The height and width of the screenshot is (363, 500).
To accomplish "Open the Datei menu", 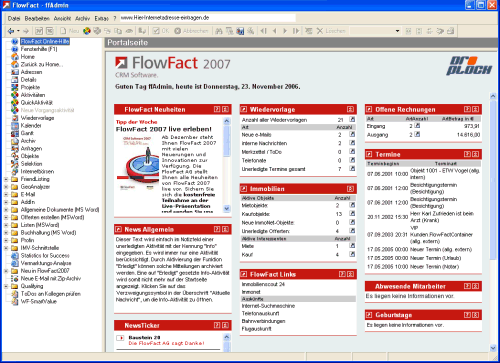I will tap(14, 18).
